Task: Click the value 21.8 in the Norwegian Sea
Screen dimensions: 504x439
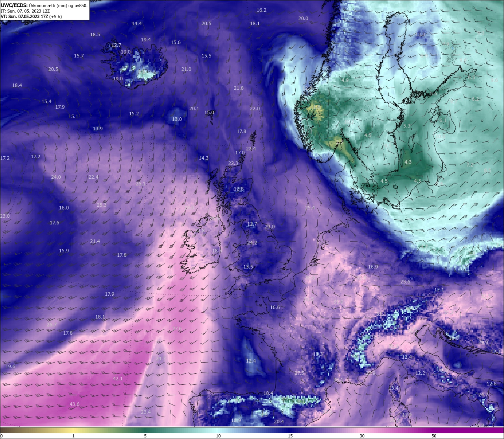Action: pyautogui.click(x=239, y=88)
